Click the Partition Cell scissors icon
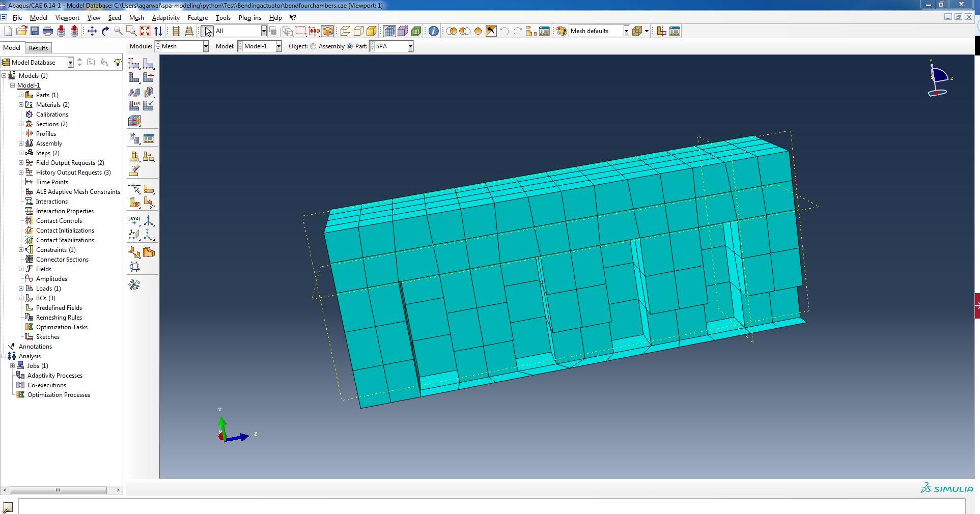Image resolution: width=980 pixels, height=514 pixels. 149,203
